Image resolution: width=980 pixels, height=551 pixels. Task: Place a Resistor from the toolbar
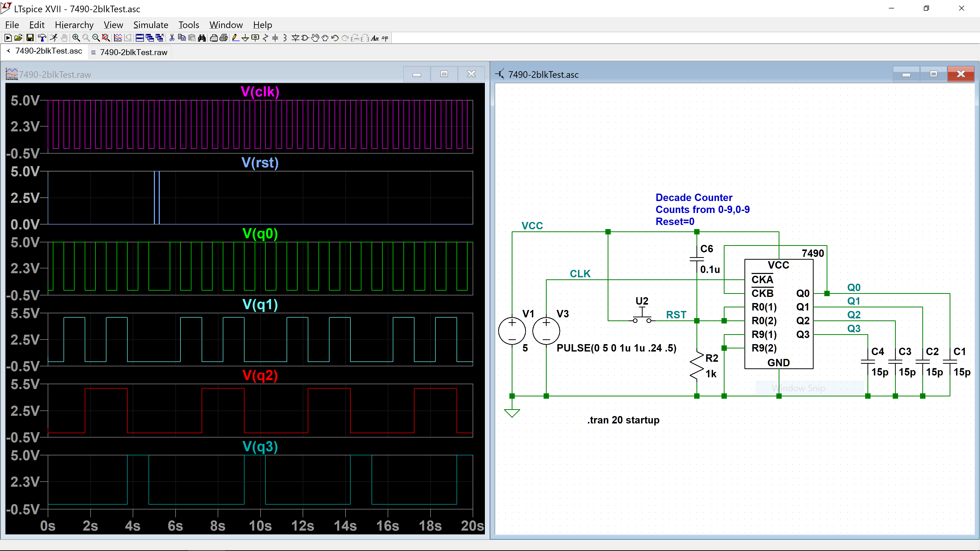click(265, 38)
